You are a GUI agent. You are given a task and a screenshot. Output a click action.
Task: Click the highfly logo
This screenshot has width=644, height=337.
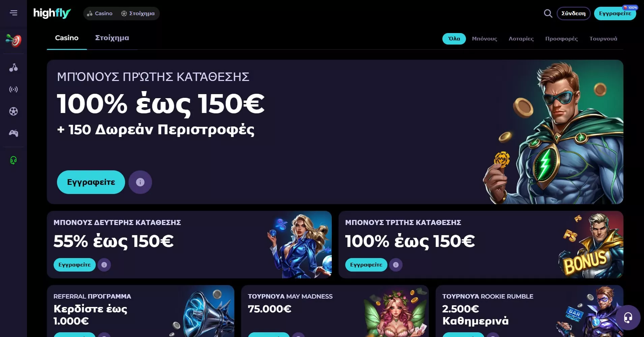52,13
